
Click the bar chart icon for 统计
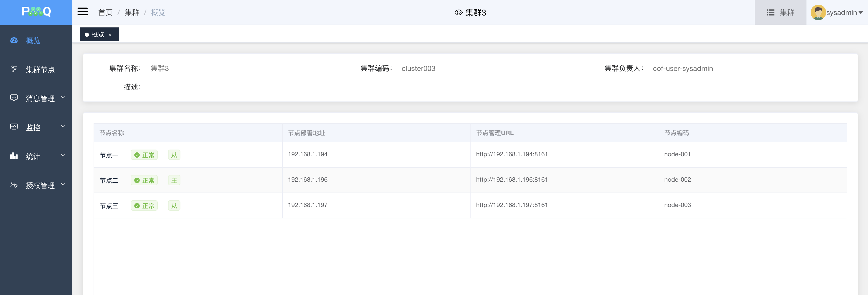14,156
